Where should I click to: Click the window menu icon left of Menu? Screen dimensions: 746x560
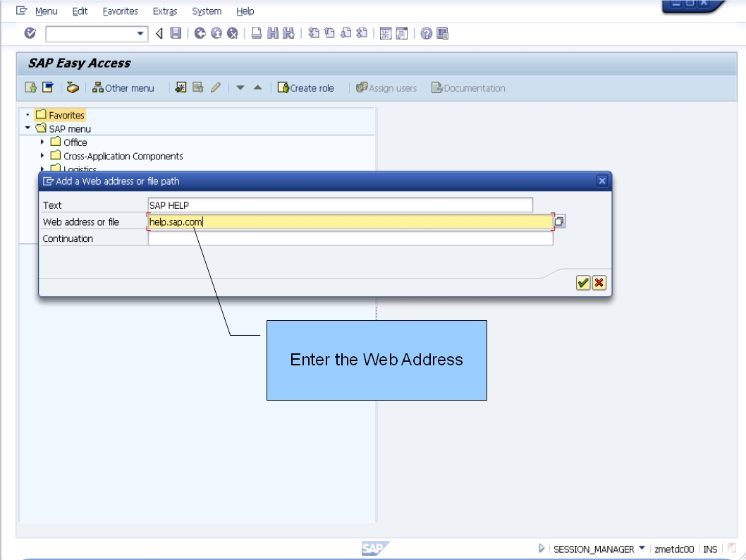pos(21,11)
